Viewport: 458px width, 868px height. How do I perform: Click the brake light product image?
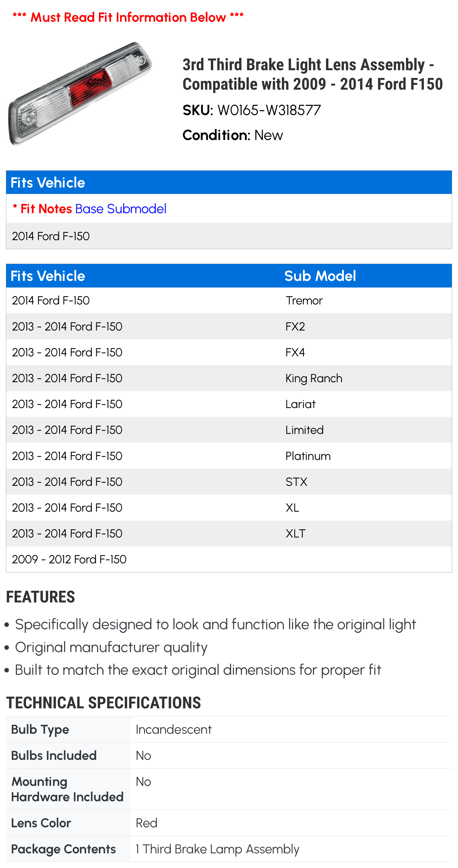coord(80,94)
